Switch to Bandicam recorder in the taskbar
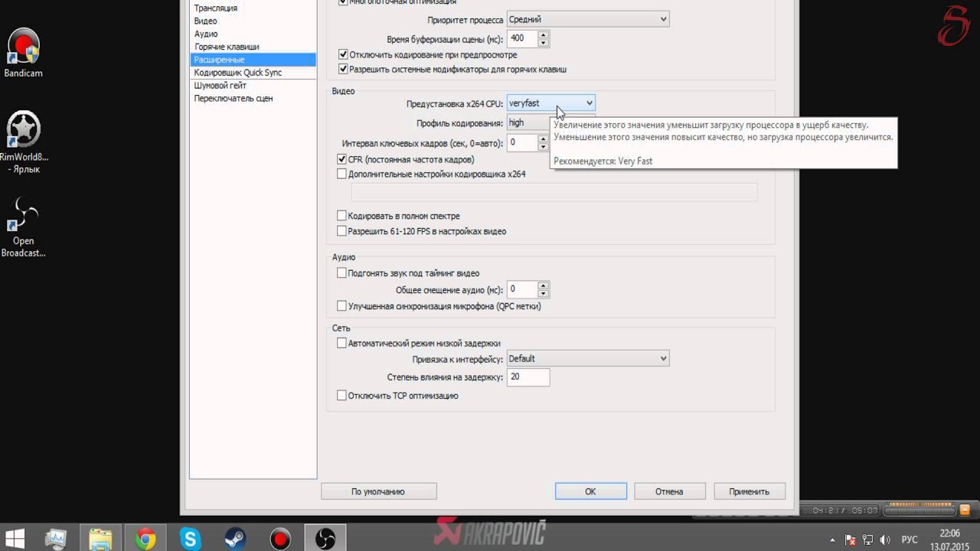Viewport: 980px width, 551px height. 280,539
